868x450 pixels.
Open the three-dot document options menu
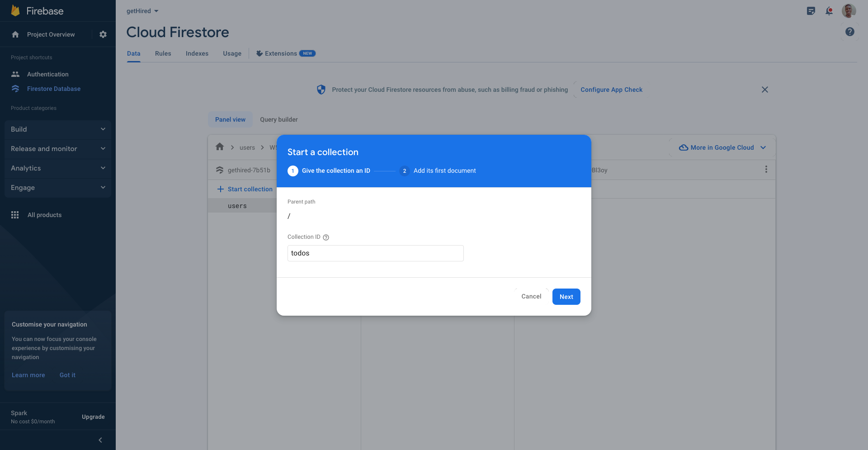(766, 169)
